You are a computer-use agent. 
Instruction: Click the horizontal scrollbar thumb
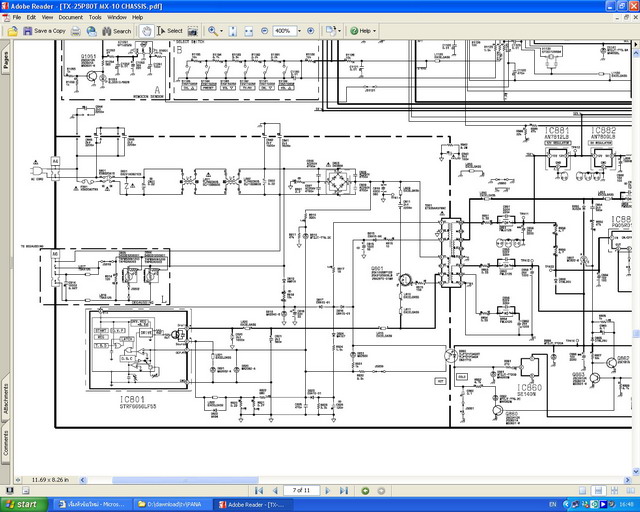point(185,480)
